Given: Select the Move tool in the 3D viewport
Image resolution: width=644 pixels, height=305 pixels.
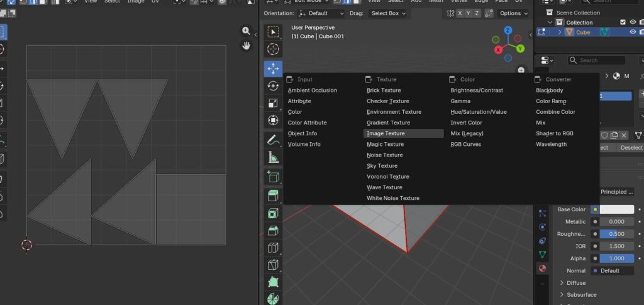Looking at the screenshot, I should [x=273, y=69].
